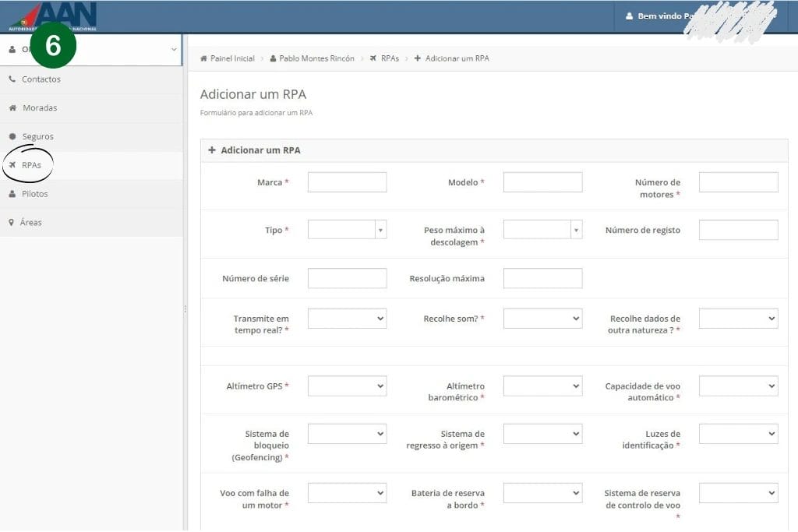The width and height of the screenshot is (798, 532).
Task: Open the Peso máximo à descolagem dropdown
Action: (x=542, y=230)
